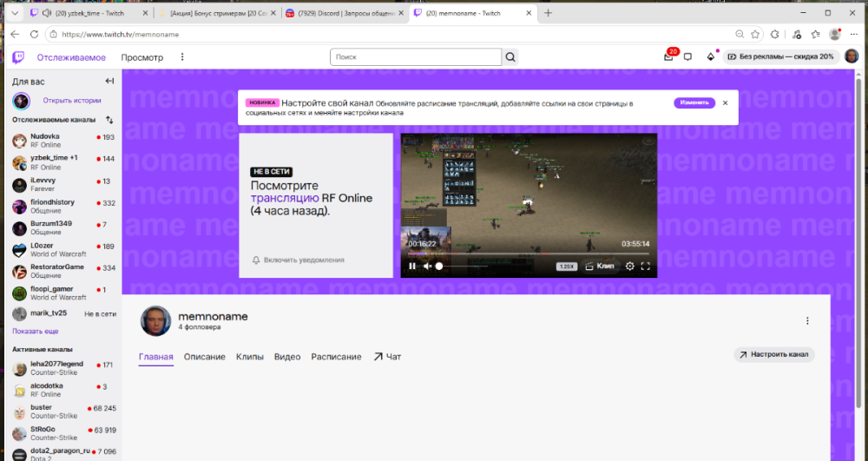Pause the video playback
The width and height of the screenshot is (868, 461).
[412, 267]
